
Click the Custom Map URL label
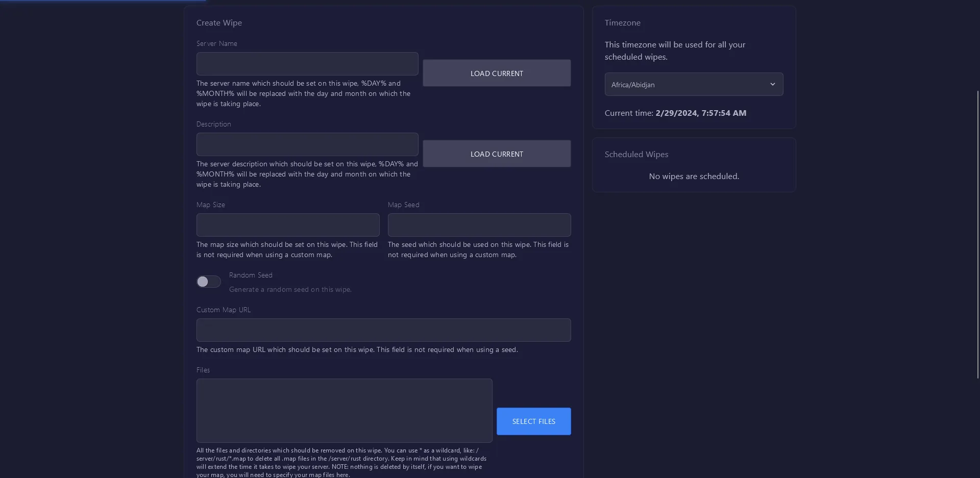coord(223,310)
